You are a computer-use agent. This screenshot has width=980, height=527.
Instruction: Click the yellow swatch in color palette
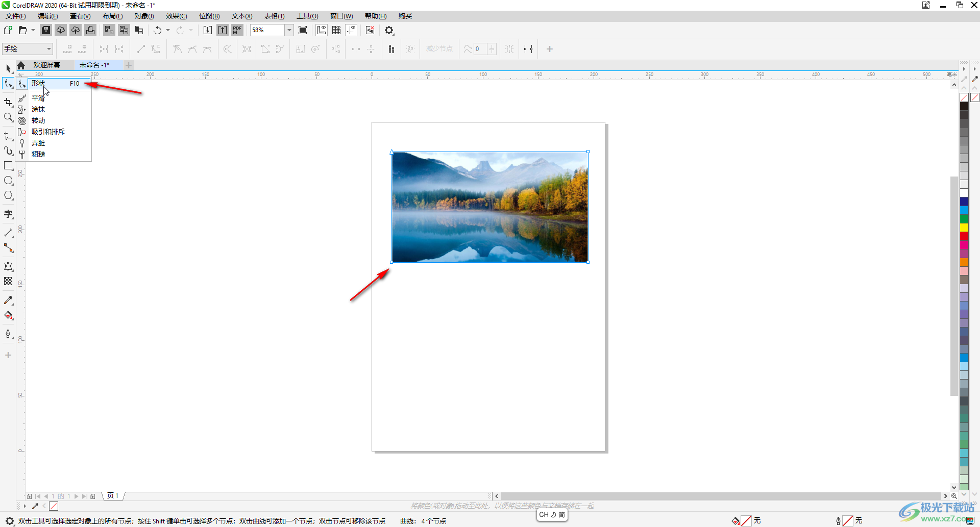click(x=964, y=227)
